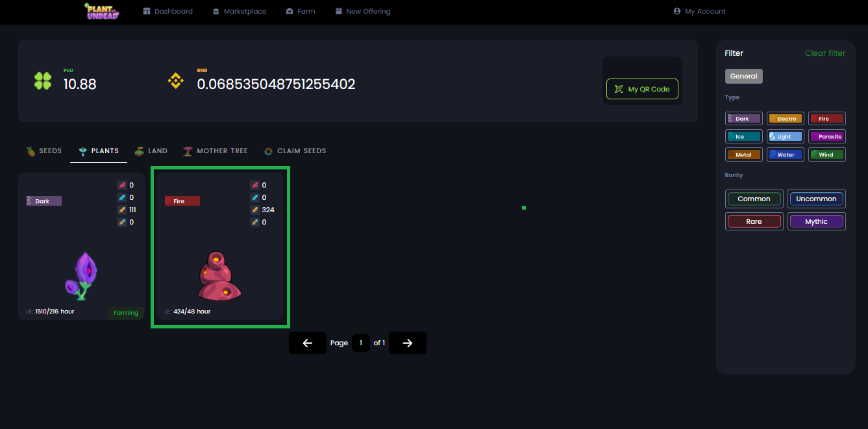Viewport: 868px width, 429px height.
Task: Open Marketplace from the top navigation
Action: 239,11
